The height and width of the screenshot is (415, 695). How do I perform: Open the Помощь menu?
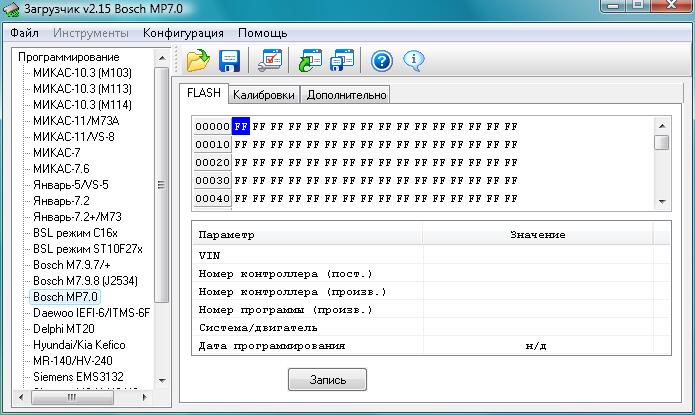pos(262,33)
